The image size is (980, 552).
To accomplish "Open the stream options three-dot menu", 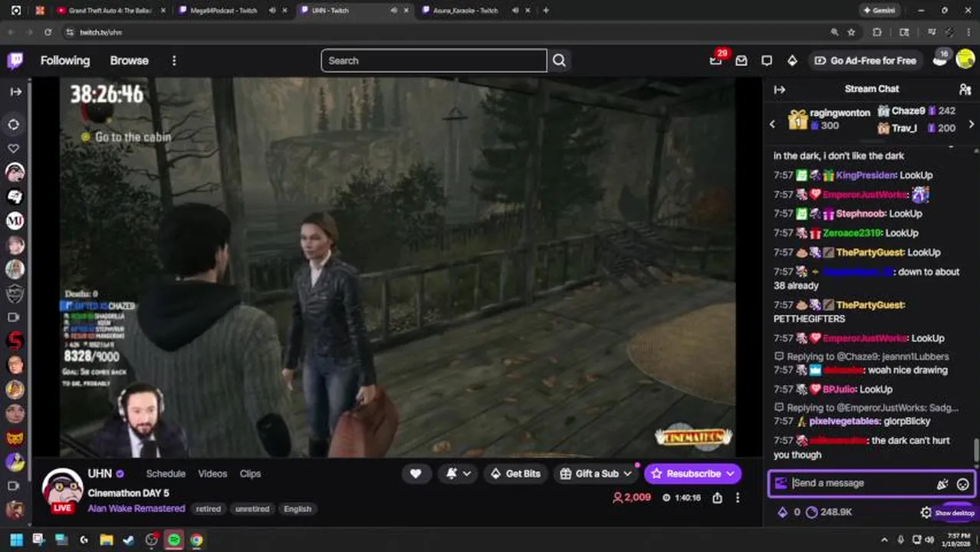I will coord(738,498).
